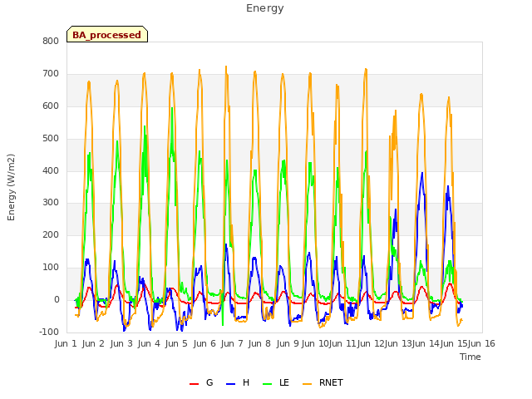Click the 300 y-axis tick label
This screenshot has width=532, height=399.
(51, 203)
